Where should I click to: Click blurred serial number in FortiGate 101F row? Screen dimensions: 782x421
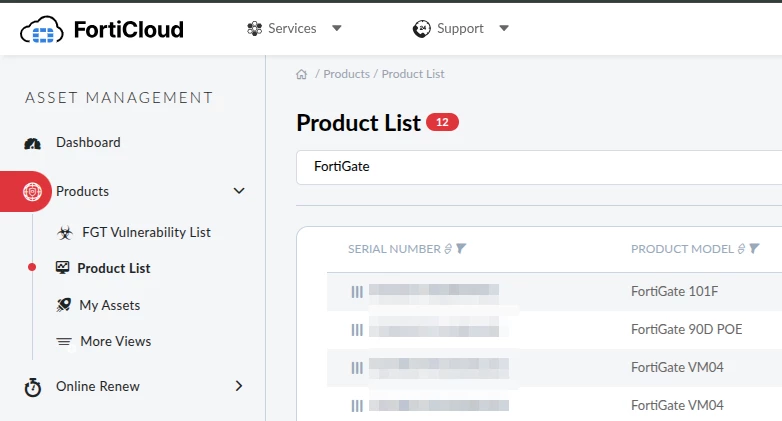[434, 292]
